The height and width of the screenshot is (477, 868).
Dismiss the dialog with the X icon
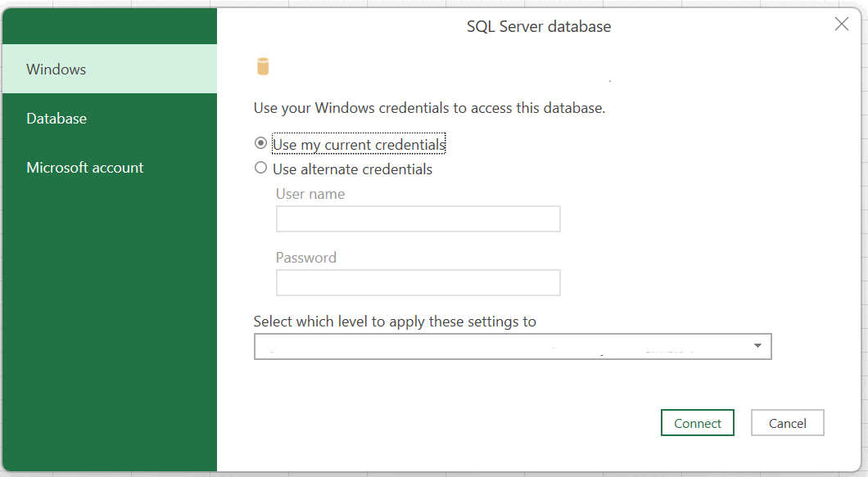pos(842,25)
